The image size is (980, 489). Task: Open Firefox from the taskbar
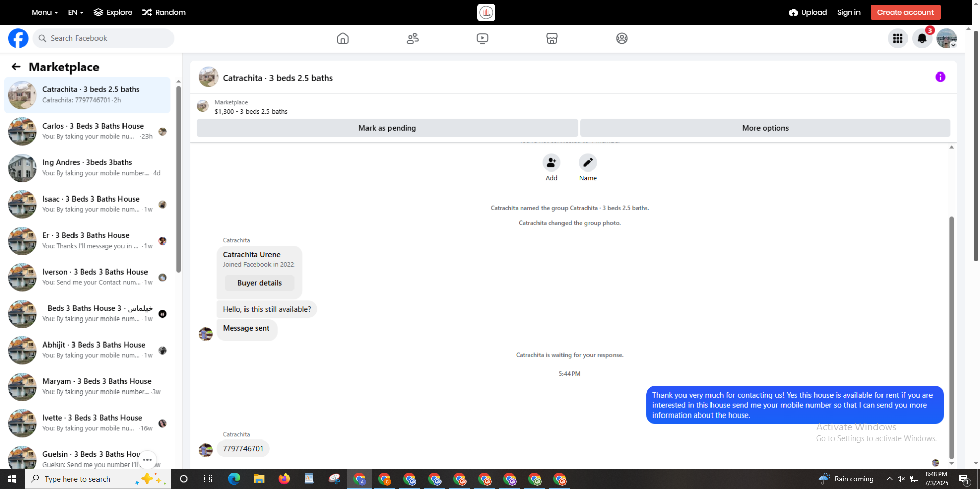pos(284,479)
